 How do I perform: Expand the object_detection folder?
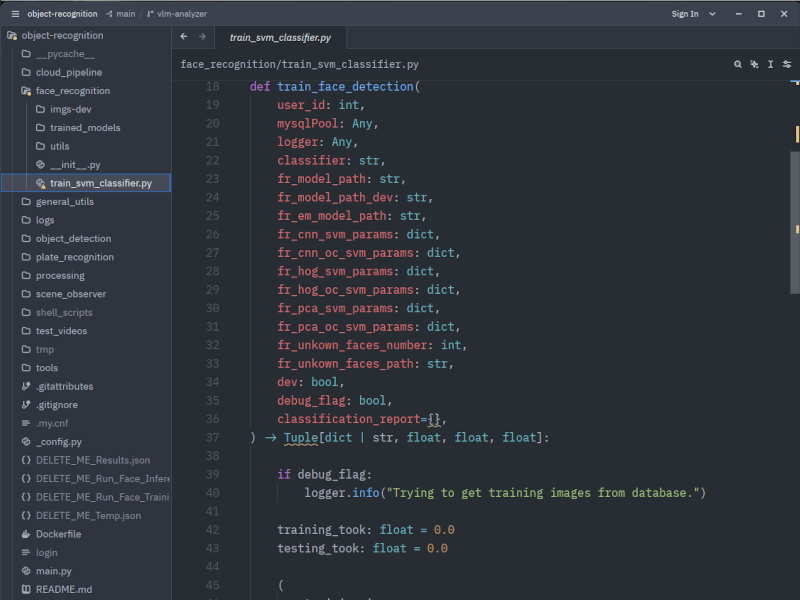(86, 238)
